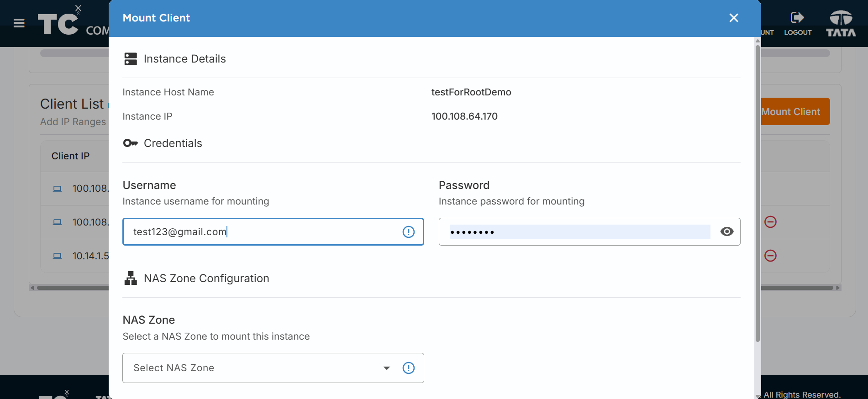Remove the second client with red minus icon

tap(770, 222)
